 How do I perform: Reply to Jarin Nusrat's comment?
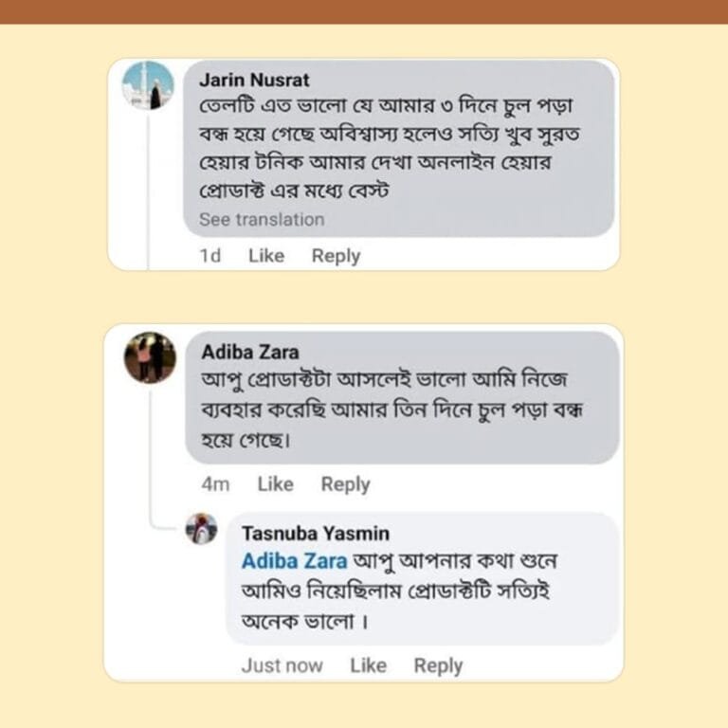(x=337, y=256)
